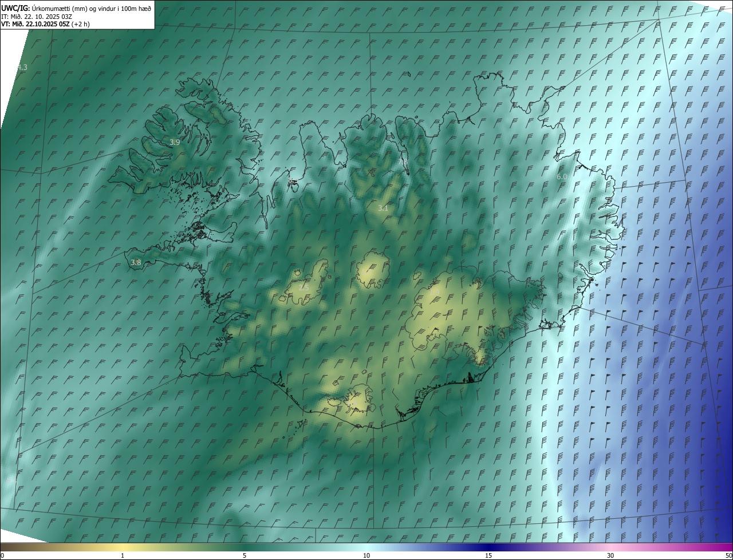Pick the dark navy color above the 15 tick
The width and height of the screenshot is (733, 560).
pyautogui.click(x=488, y=546)
